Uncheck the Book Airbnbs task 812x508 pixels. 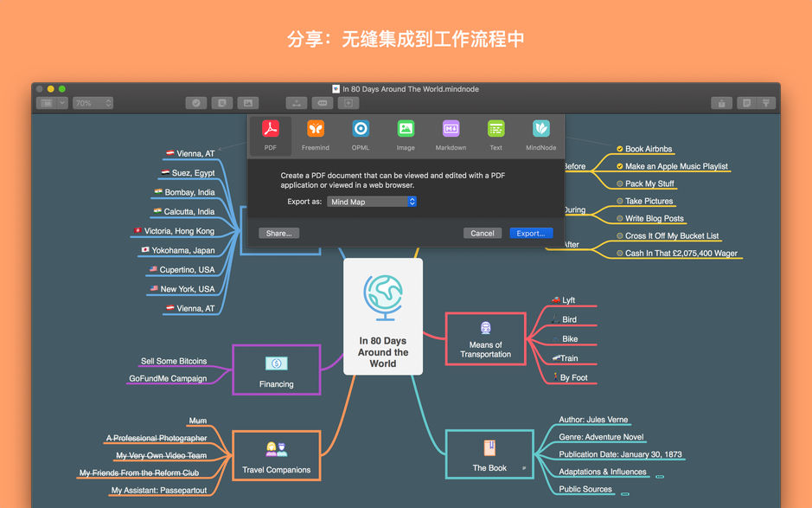point(620,149)
